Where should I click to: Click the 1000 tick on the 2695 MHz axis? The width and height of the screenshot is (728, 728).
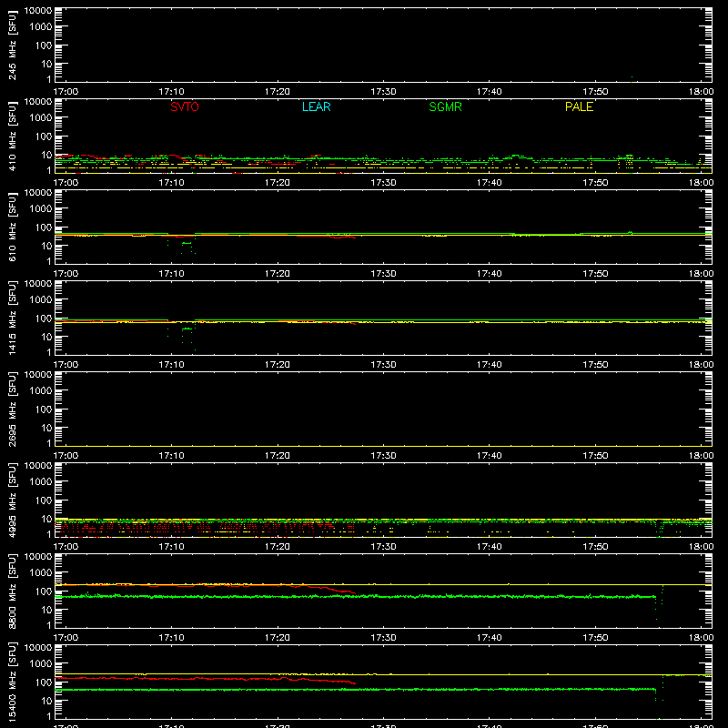(x=41, y=391)
